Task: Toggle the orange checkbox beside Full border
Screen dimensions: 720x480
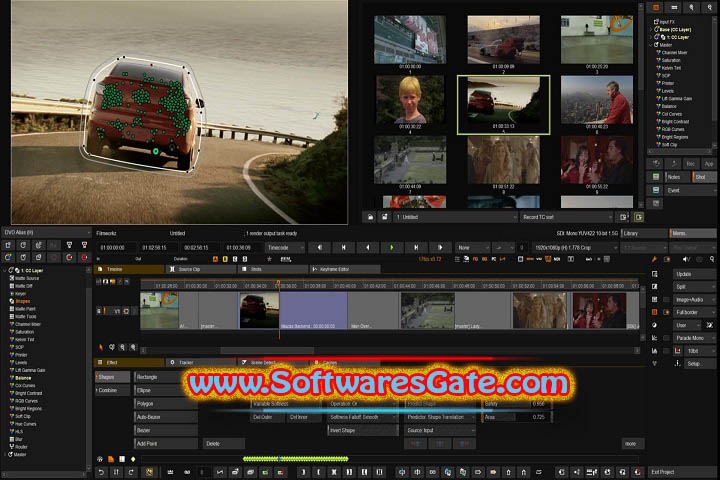Action: tap(666, 312)
